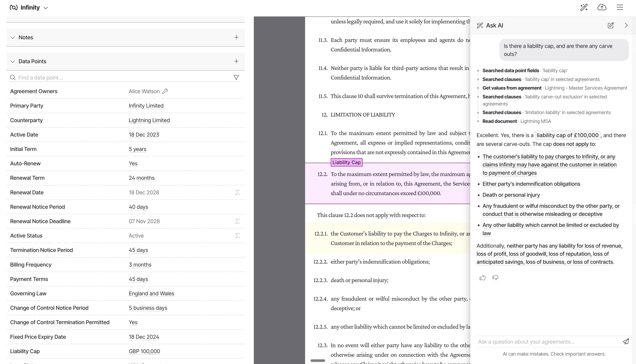
Task: Click Payment Terms value 45 days
Action: point(138,279)
